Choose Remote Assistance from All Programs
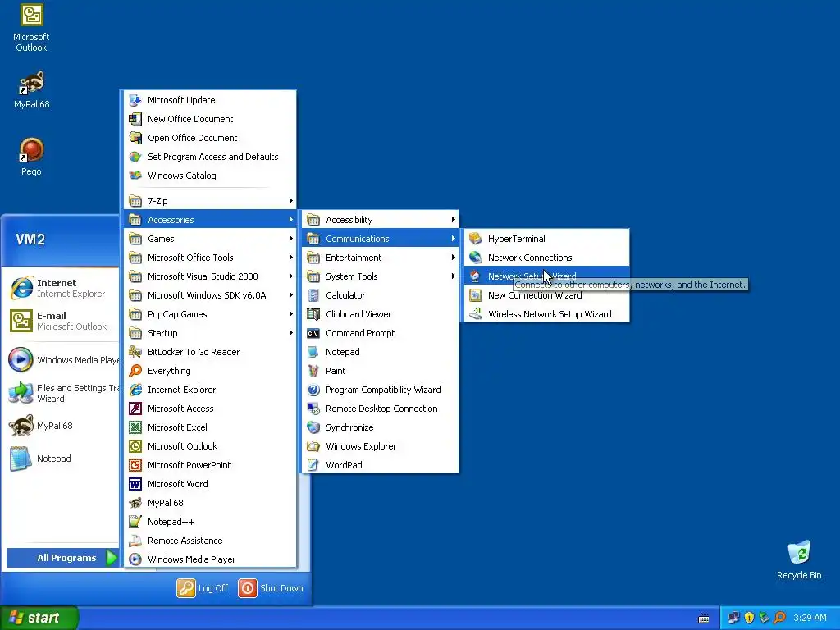840x630 pixels. tap(210, 541)
